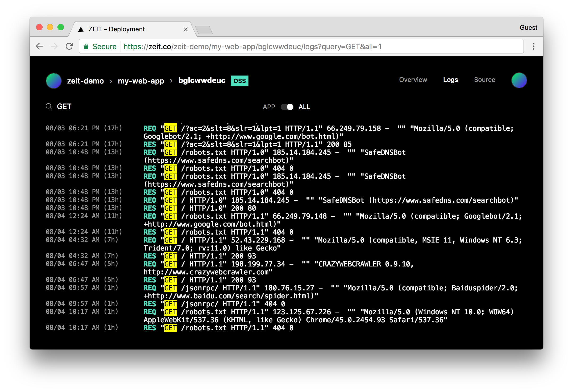Screen dimensions: 573x392
Task: Reload the page with the refresh icon
Action: point(69,46)
